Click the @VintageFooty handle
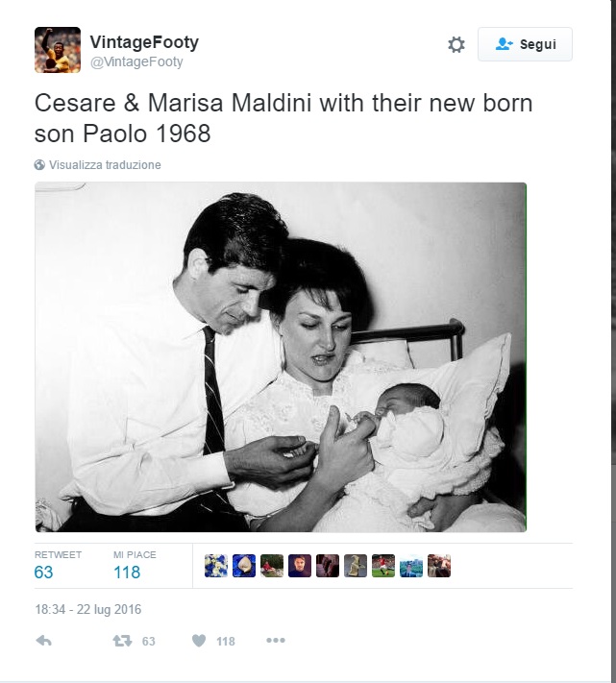This screenshot has height=683, width=616. [136, 62]
